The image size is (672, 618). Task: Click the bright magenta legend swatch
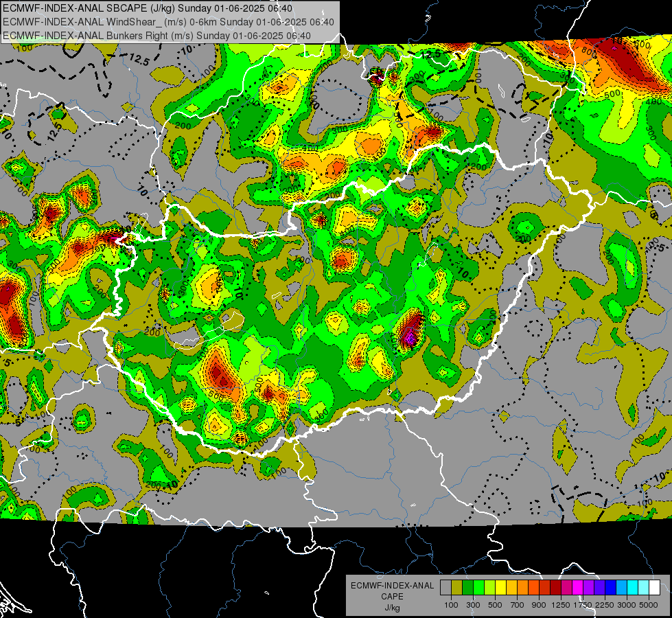point(578,587)
